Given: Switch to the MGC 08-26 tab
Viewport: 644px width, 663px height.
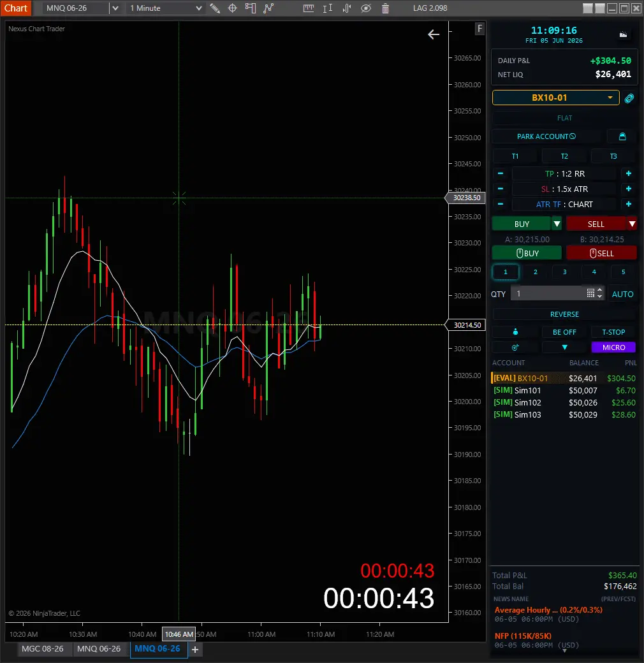Looking at the screenshot, I should point(42,648).
